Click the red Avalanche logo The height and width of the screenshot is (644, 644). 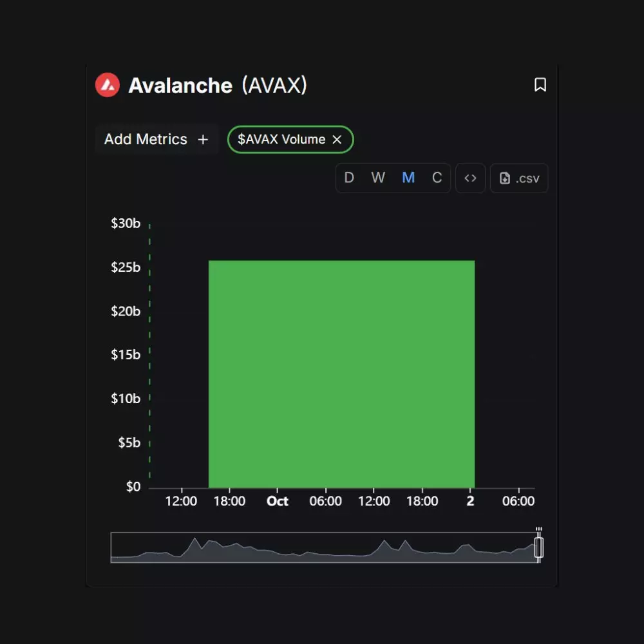108,85
